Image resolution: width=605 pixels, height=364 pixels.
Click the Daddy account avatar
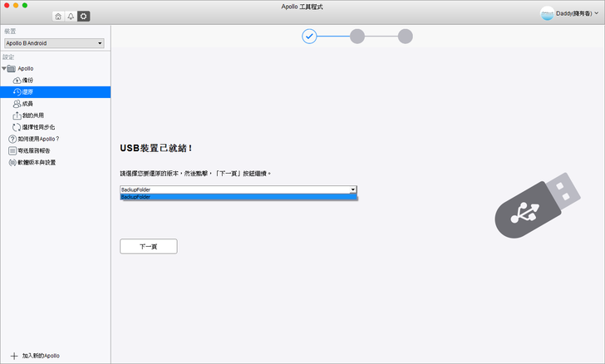click(547, 13)
